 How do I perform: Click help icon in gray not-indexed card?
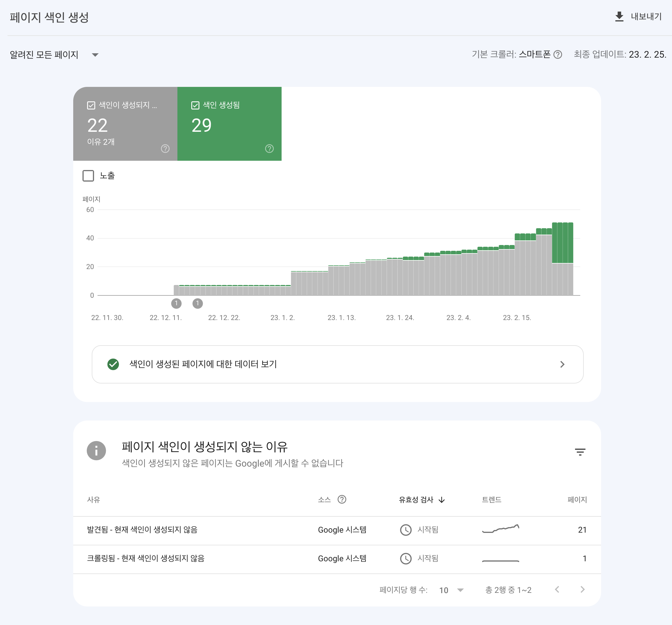point(165,149)
